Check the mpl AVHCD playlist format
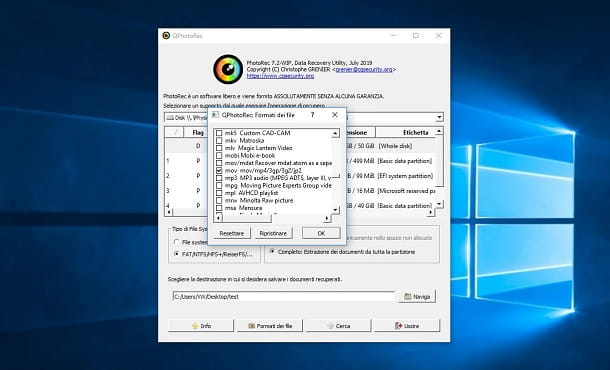This screenshot has height=370, width=610. pyautogui.click(x=219, y=193)
